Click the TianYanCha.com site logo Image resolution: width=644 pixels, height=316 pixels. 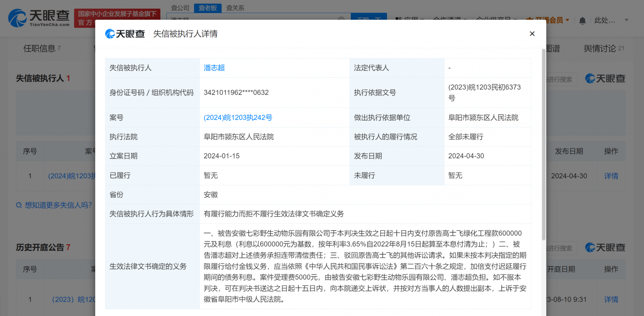coord(39,18)
